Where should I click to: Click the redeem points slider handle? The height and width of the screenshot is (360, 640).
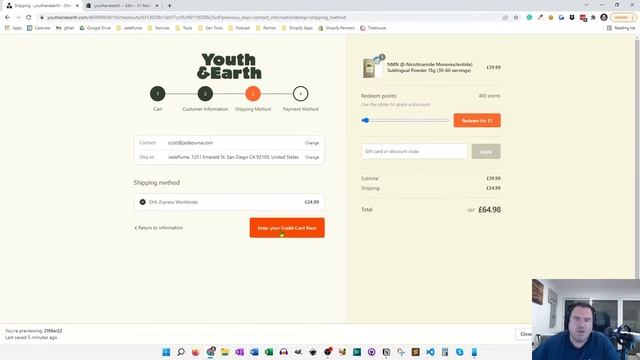pos(365,120)
